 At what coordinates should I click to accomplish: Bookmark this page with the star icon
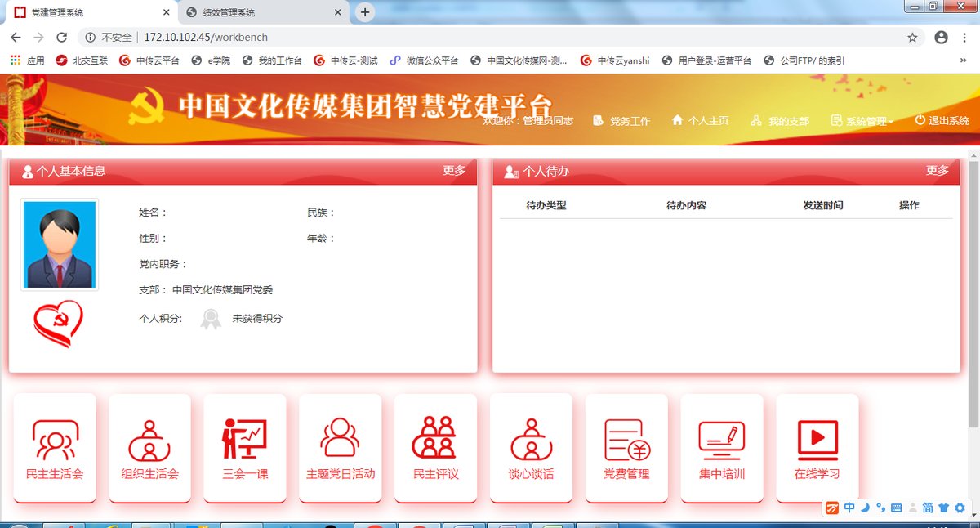[x=912, y=38]
